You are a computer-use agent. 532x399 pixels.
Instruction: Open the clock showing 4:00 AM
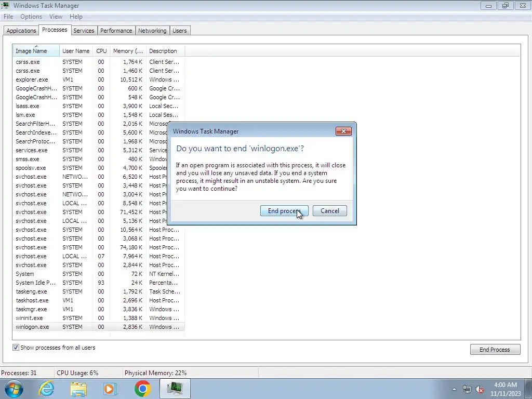tap(505, 389)
